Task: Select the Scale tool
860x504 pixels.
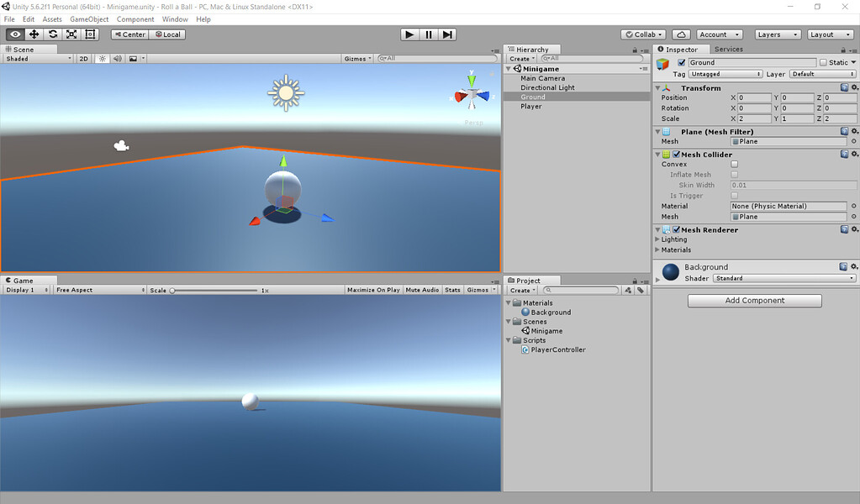Action: click(x=71, y=34)
